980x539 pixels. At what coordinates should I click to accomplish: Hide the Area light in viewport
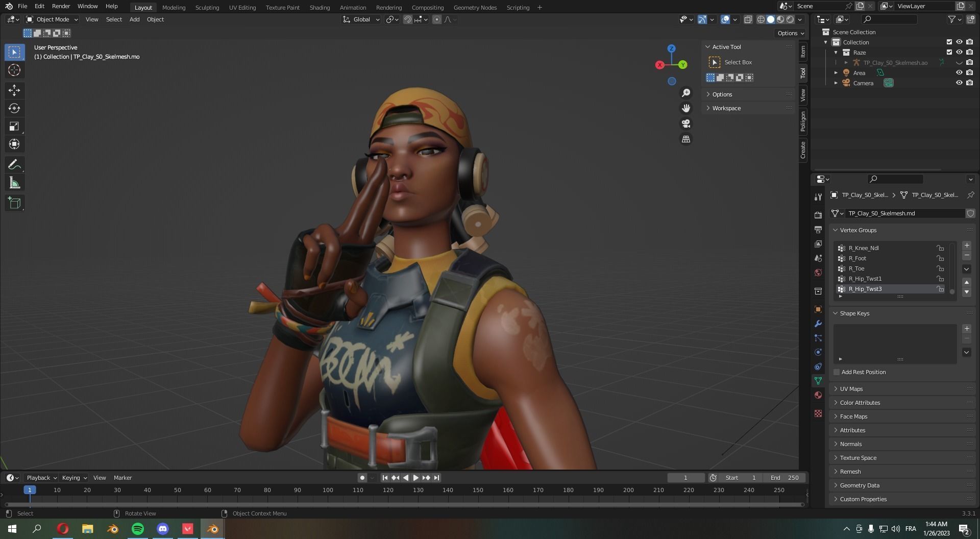pyautogui.click(x=959, y=72)
